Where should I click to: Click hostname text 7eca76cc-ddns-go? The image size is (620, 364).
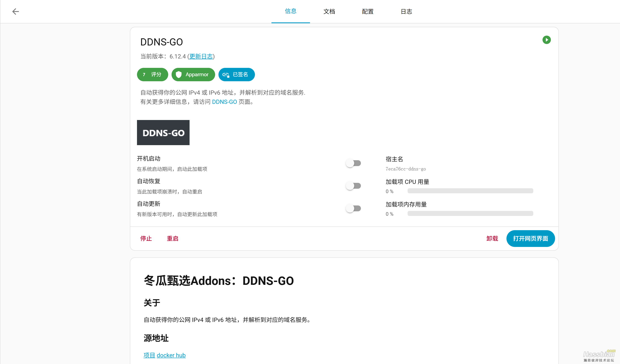point(406,169)
